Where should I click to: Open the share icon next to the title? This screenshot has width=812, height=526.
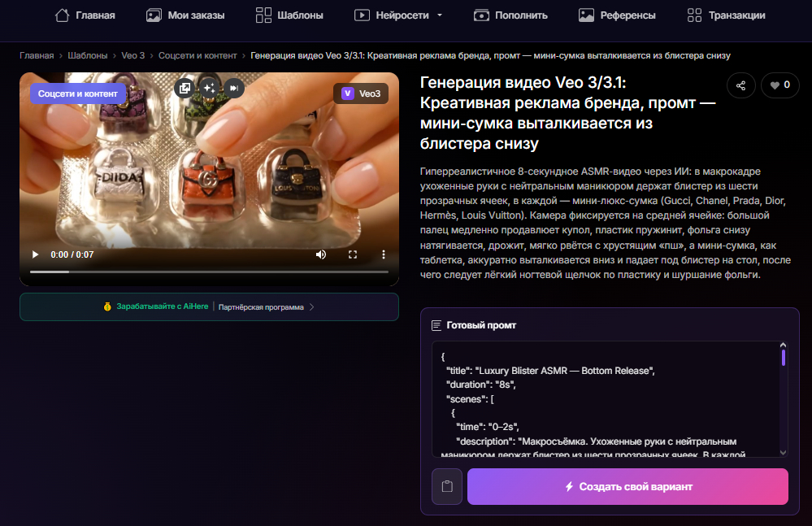pos(740,85)
